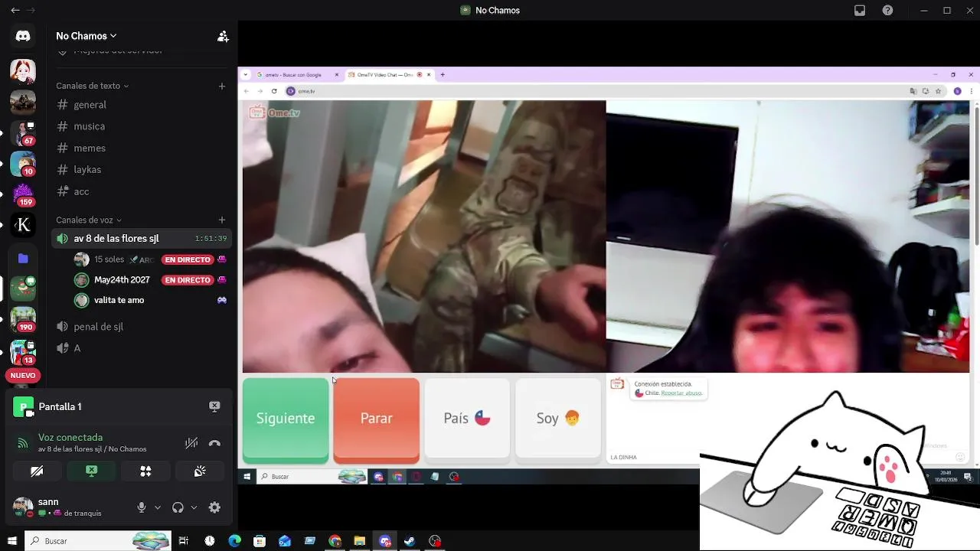Open Outlook mail from the taskbar

[285, 541]
